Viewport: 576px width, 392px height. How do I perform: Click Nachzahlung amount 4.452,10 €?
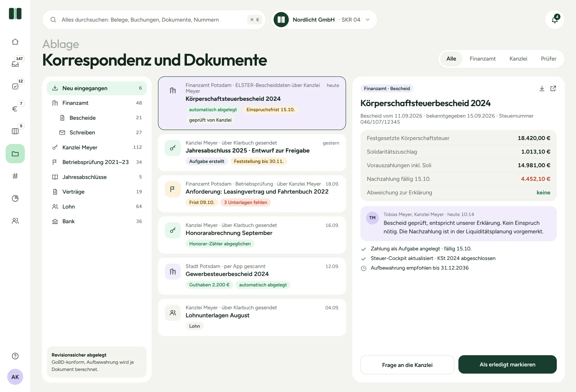[535, 179]
